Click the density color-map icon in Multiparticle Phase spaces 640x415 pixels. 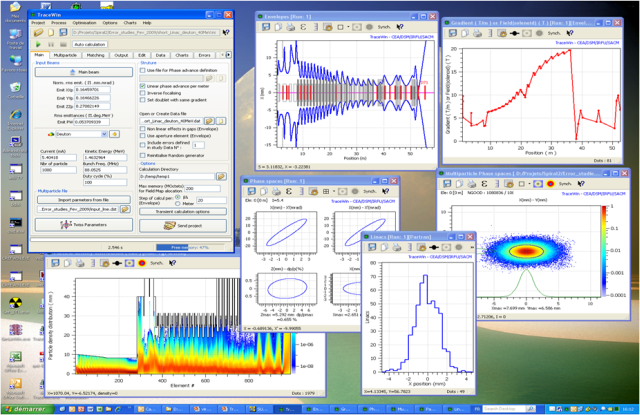[550, 184]
